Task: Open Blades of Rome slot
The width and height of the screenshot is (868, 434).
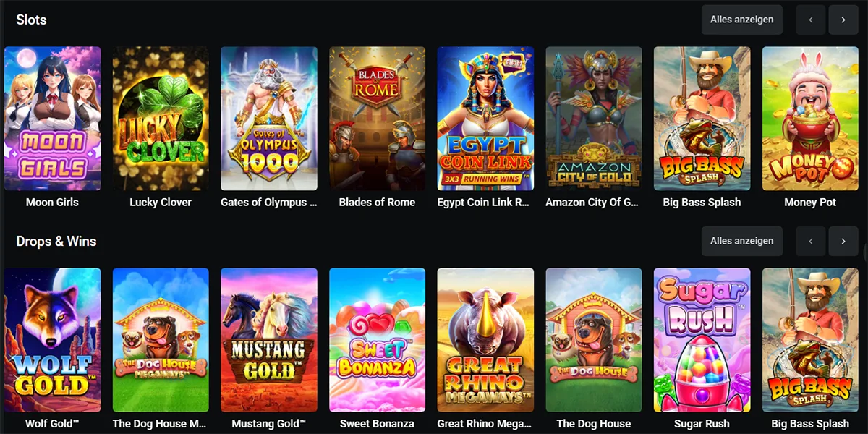Action: click(x=377, y=119)
